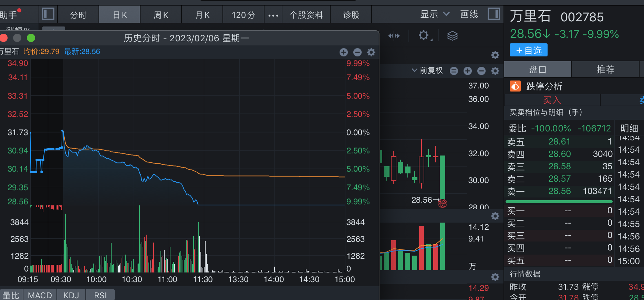Select the MACD indicator tab
The height and width of the screenshot is (300, 644).
pyautogui.click(x=40, y=295)
